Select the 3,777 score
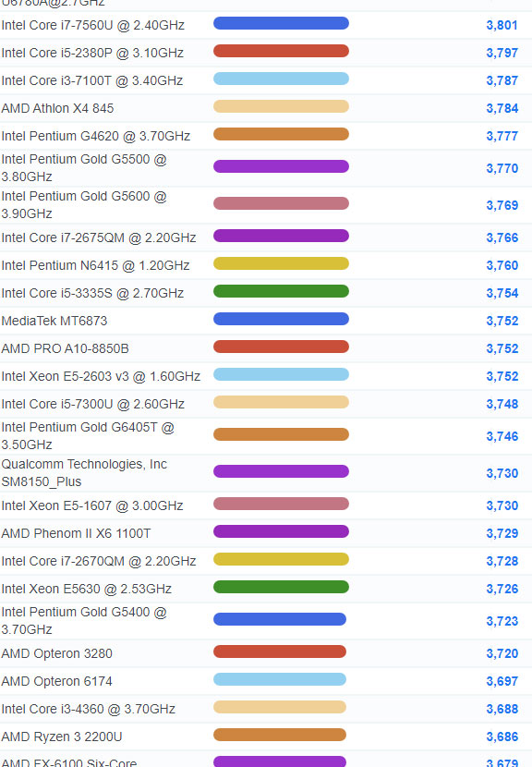The image size is (532, 767). click(x=502, y=136)
